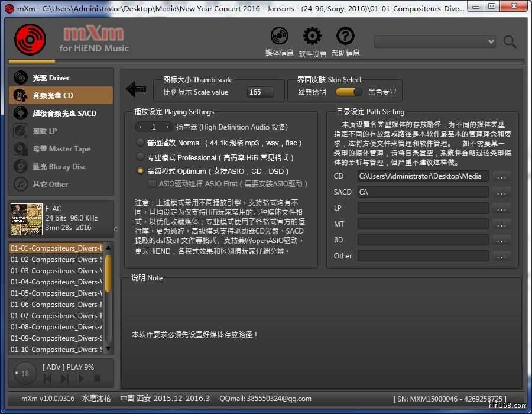Select 普通播放 Normal playback mode

pos(140,143)
